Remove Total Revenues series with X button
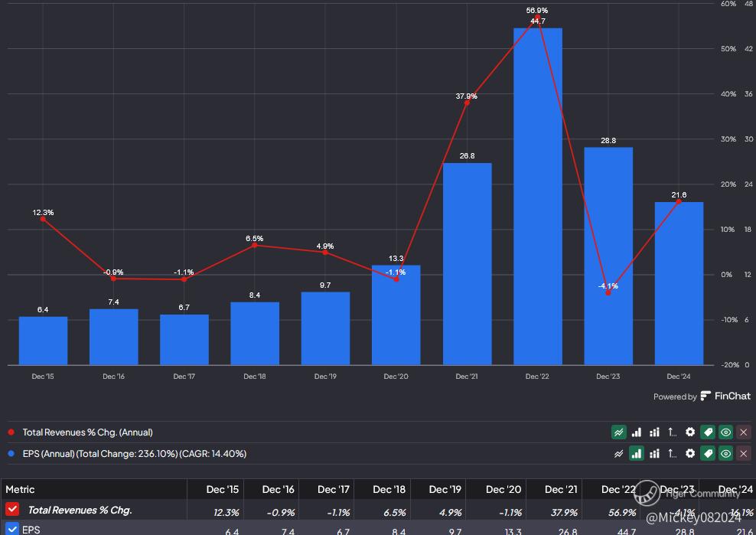 (x=743, y=432)
